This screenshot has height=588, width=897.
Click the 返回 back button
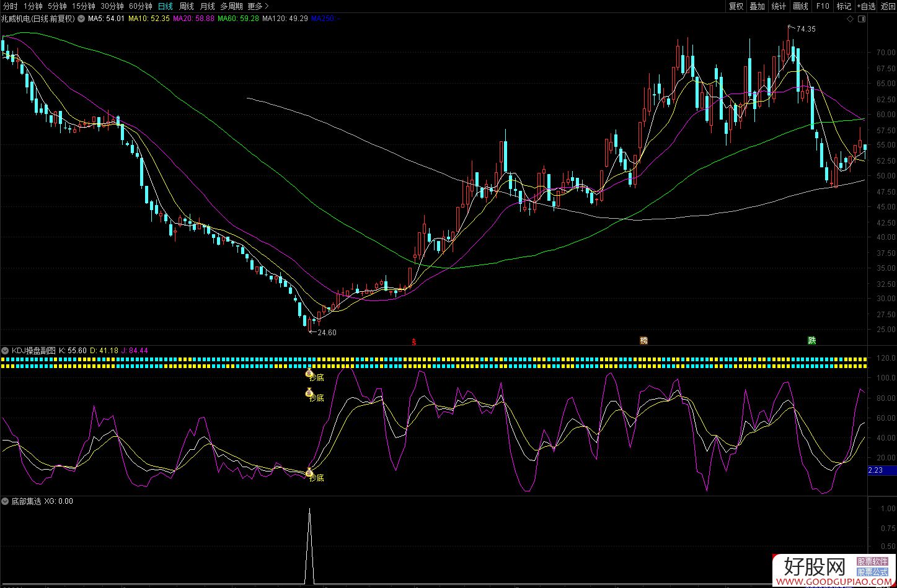(888, 6)
